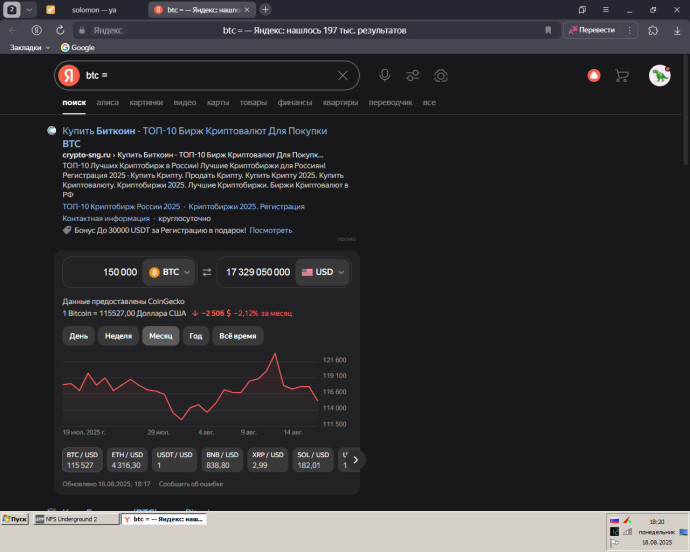This screenshot has height=552, width=690.
Task: Click the btc = search input
Action: pyautogui.click(x=207, y=76)
